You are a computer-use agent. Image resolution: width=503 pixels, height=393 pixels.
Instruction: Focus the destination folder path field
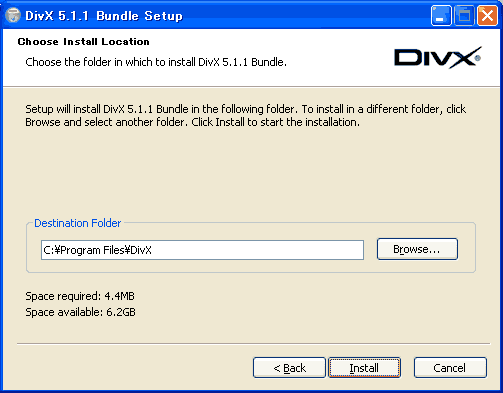pyautogui.click(x=202, y=250)
